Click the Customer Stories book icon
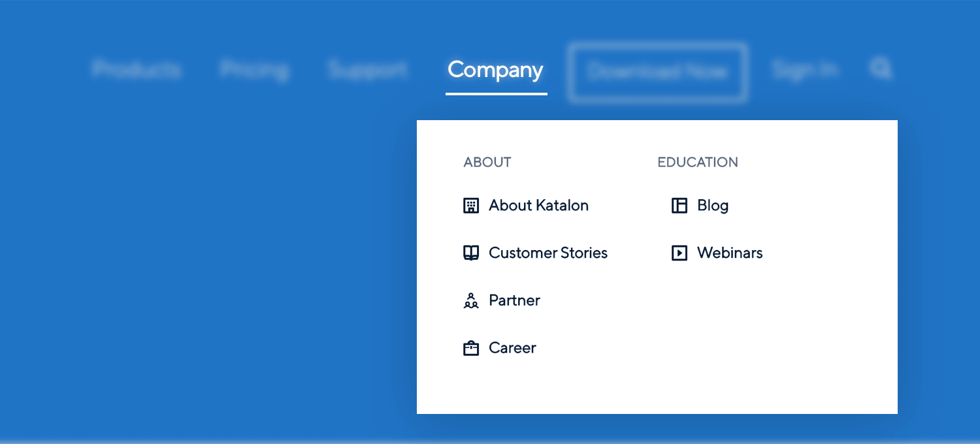980x444 pixels. [471, 253]
